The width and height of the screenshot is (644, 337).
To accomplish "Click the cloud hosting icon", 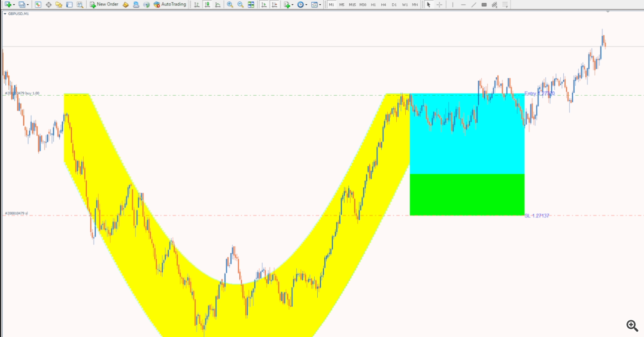I will click(136, 4).
